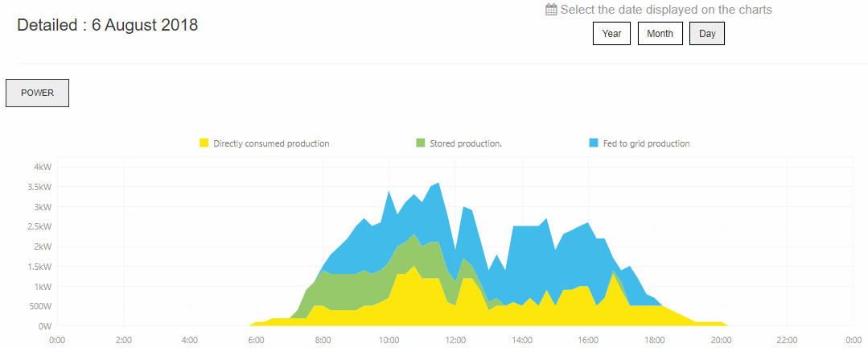Click the 18:00 x-axis time label
This screenshot has height=348, width=868.
(x=655, y=340)
